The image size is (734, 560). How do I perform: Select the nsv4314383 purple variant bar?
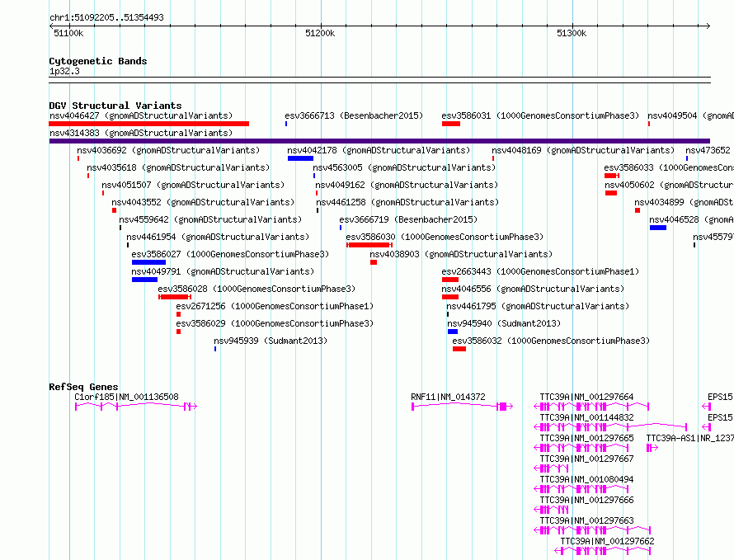point(379,141)
